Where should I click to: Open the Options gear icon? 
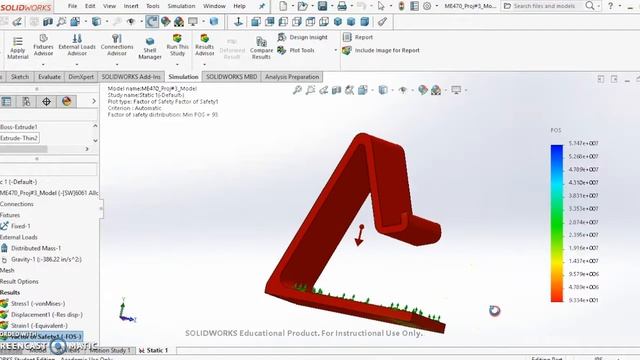427,6
